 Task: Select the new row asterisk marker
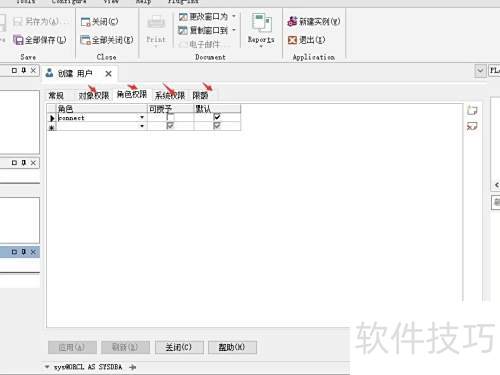[x=52, y=127]
